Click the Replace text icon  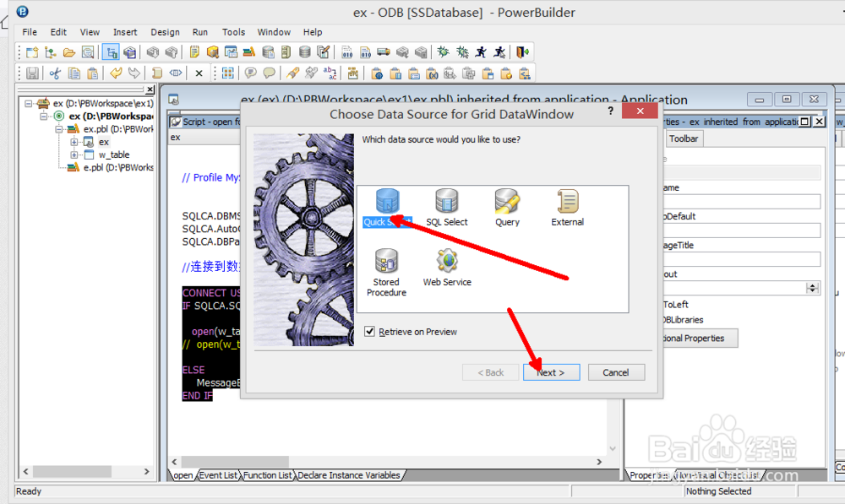[330, 73]
